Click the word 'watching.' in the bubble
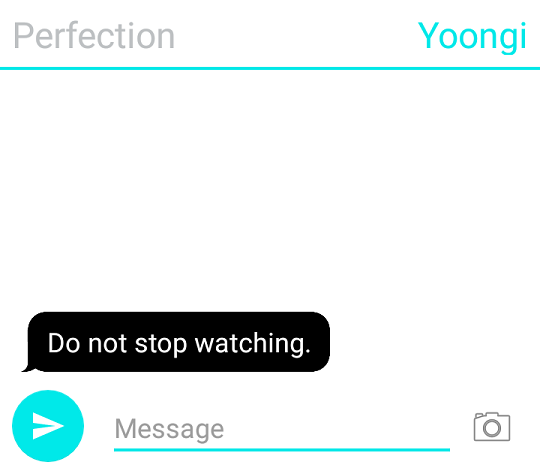 pyautogui.click(x=253, y=344)
